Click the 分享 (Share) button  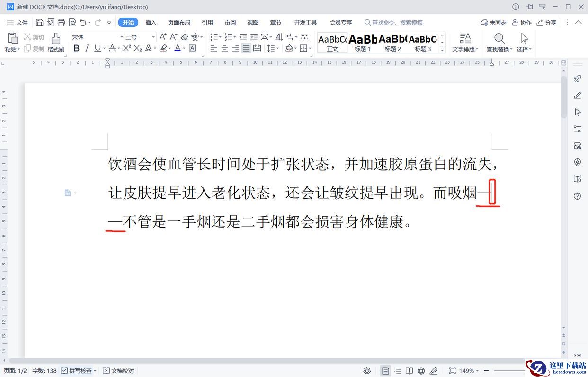pyautogui.click(x=546, y=22)
